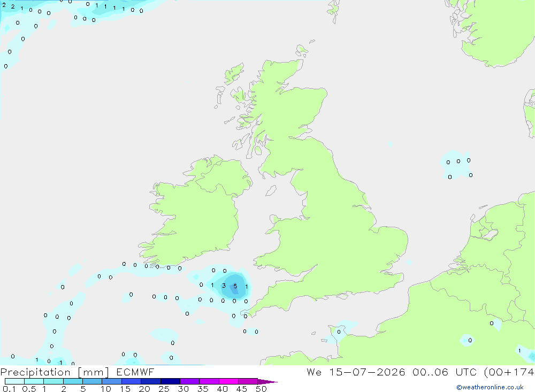The image size is (535, 392).
Task: Click the 3 mm precipitation value on the map
Action: click(x=224, y=286)
